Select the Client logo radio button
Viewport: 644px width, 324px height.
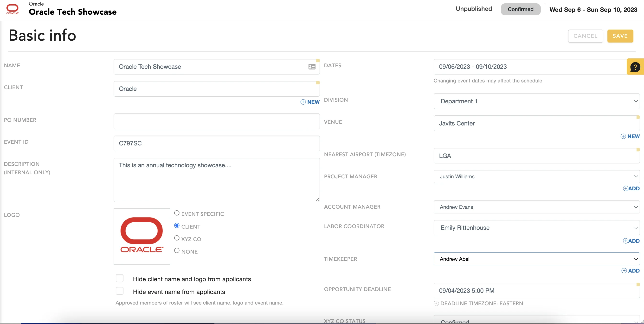(x=177, y=225)
